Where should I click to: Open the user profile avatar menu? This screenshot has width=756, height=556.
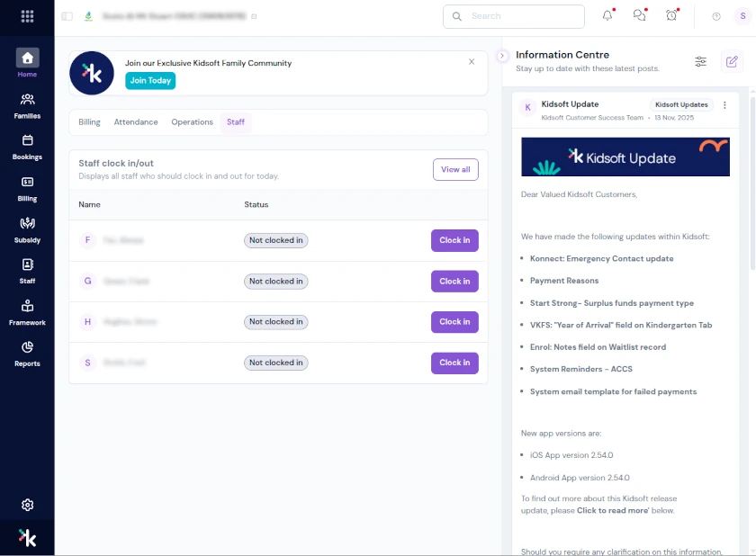(x=741, y=16)
